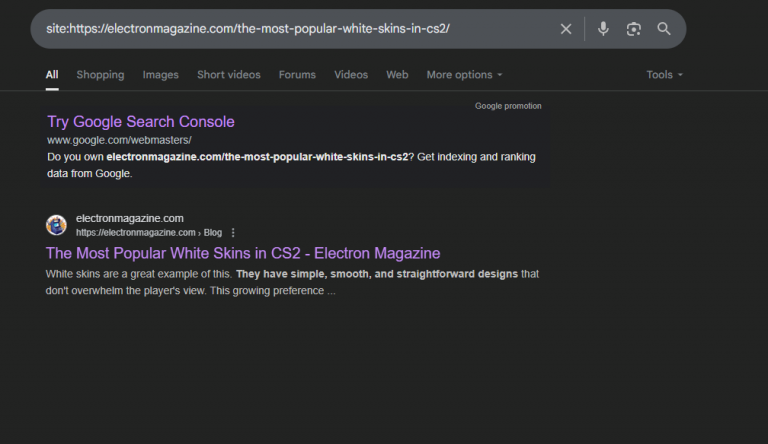Open The Most Popular White Skins in CS2 result

pos(243,253)
